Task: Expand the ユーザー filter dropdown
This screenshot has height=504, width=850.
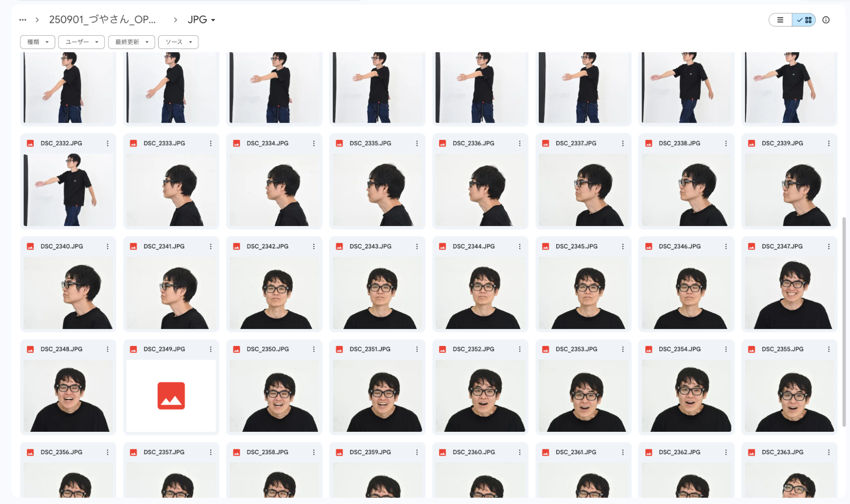Action: pos(81,42)
